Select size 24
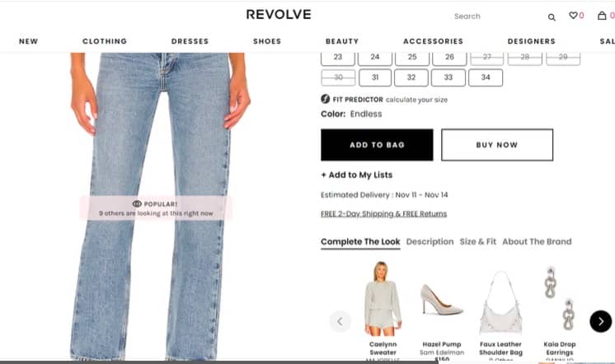 [x=375, y=57]
